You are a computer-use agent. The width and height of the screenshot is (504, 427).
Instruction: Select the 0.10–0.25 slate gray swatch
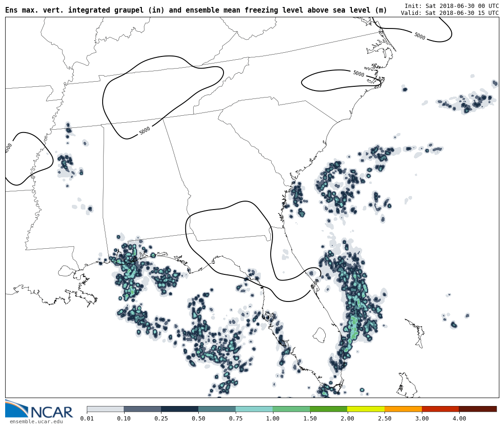coord(142,409)
